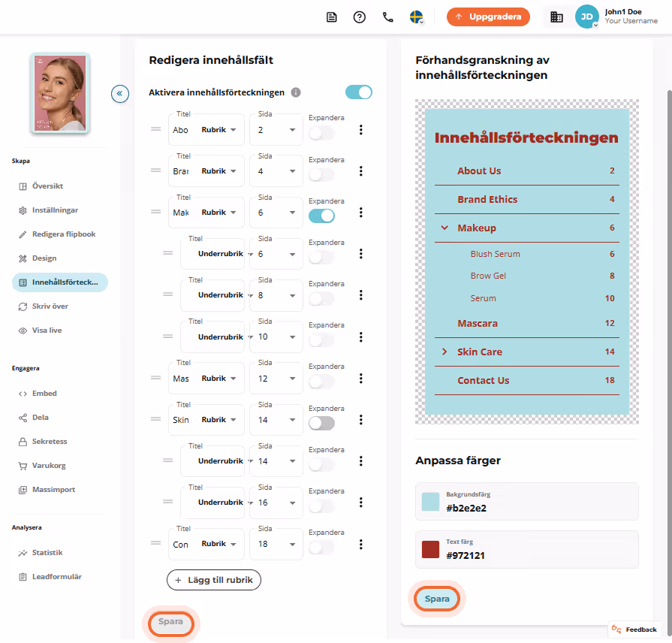Open Statistik in the sidebar
Screen dimensions: 672x643
coord(47,553)
